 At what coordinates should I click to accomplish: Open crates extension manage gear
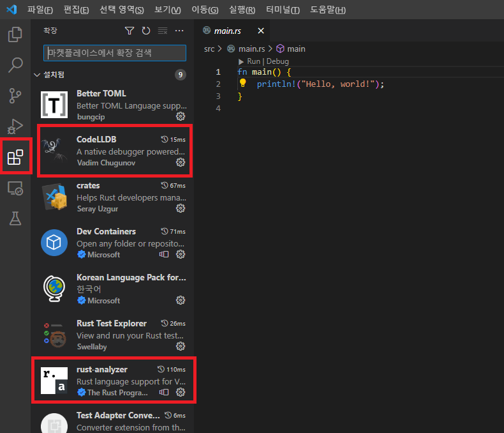coord(181,208)
